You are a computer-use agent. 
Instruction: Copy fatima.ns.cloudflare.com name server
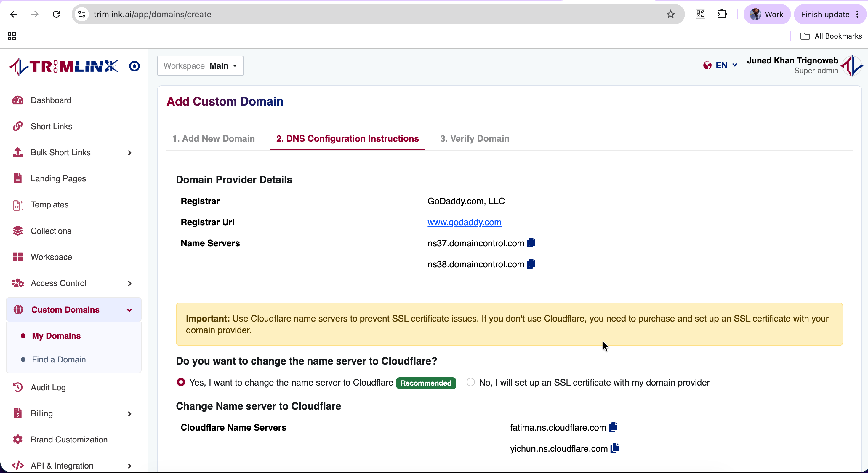(x=613, y=427)
